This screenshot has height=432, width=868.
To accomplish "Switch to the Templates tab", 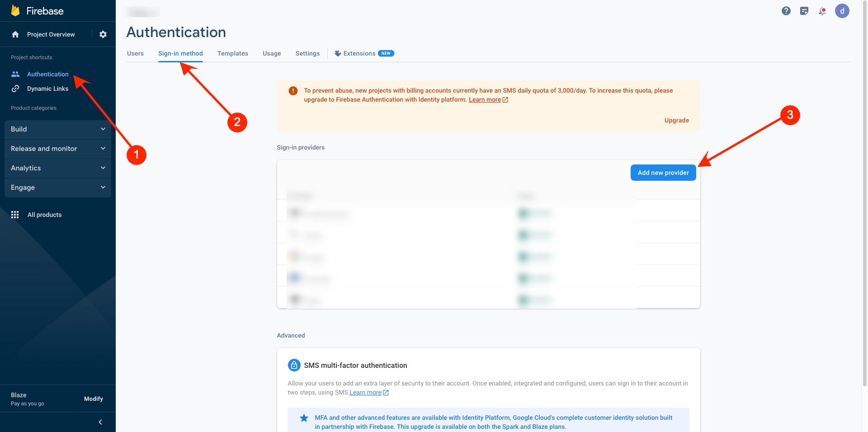I will tap(232, 53).
